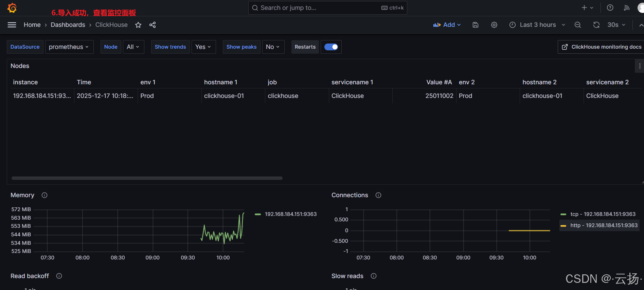644x290 pixels.
Task: Open the help question mark icon
Action: (610, 8)
